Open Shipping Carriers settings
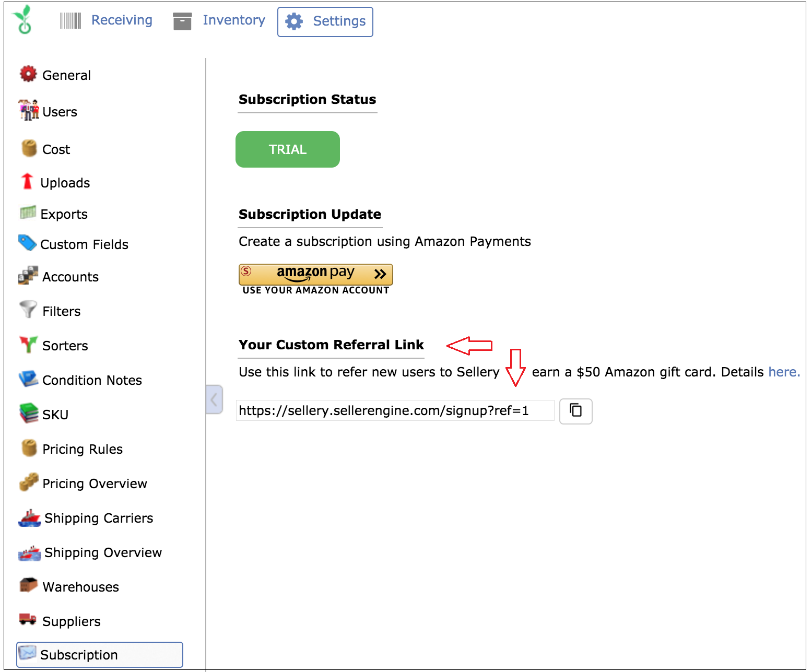Image resolution: width=812 pixels, height=672 pixels. (x=99, y=518)
